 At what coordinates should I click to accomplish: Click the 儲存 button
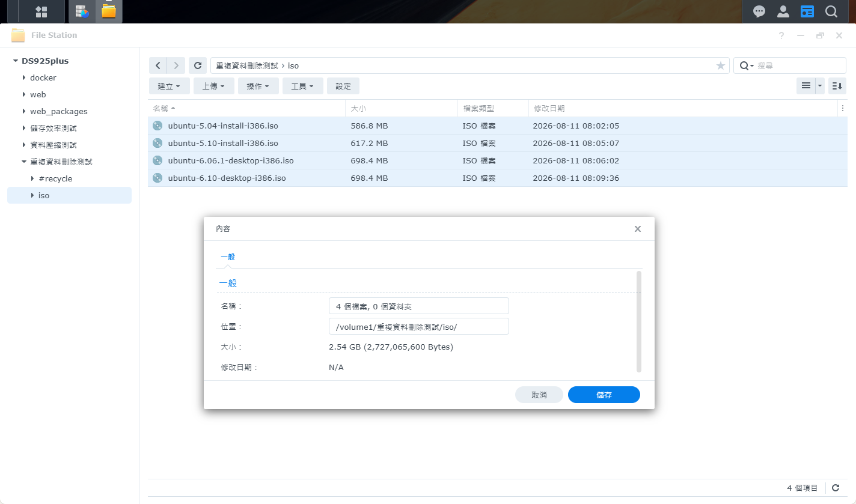coord(604,395)
